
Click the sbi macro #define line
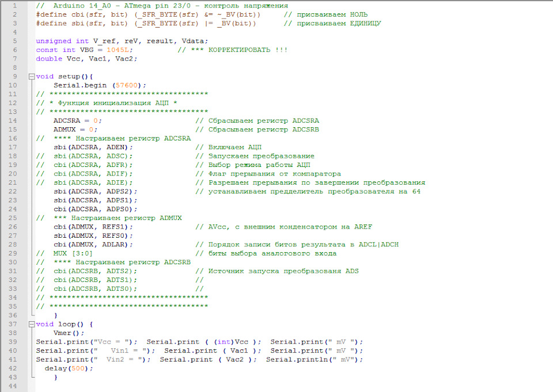[x=146, y=23]
